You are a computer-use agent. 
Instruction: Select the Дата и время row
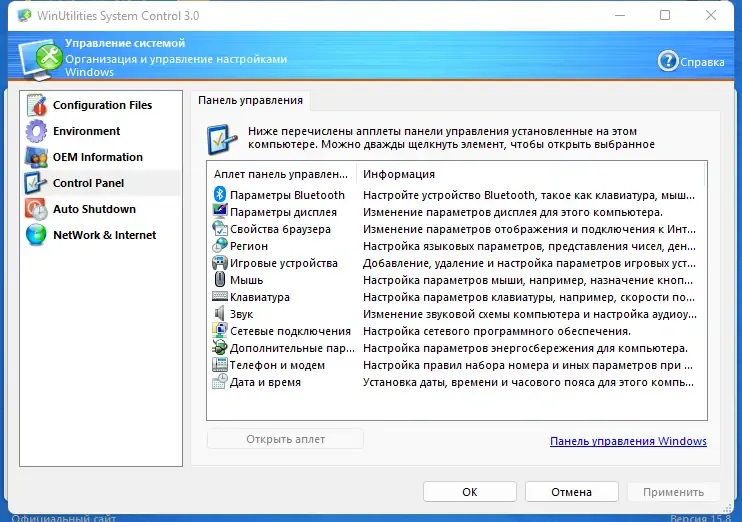click(x=456, y=382)
